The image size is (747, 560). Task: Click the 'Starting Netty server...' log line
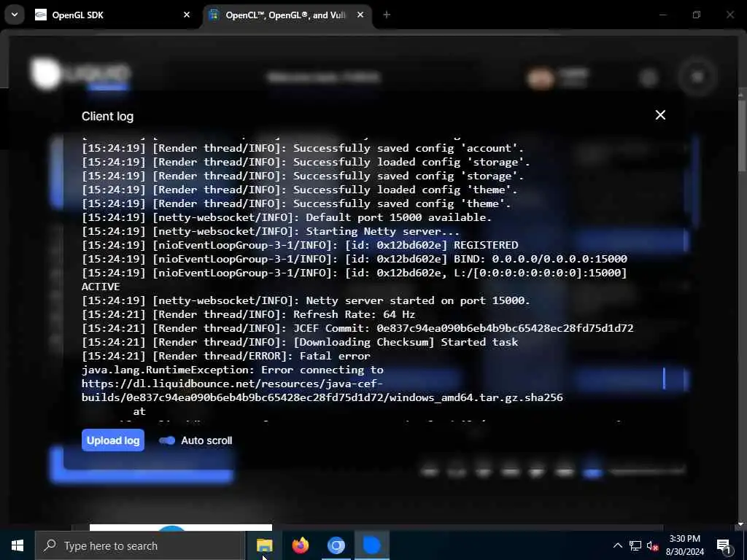270,231
